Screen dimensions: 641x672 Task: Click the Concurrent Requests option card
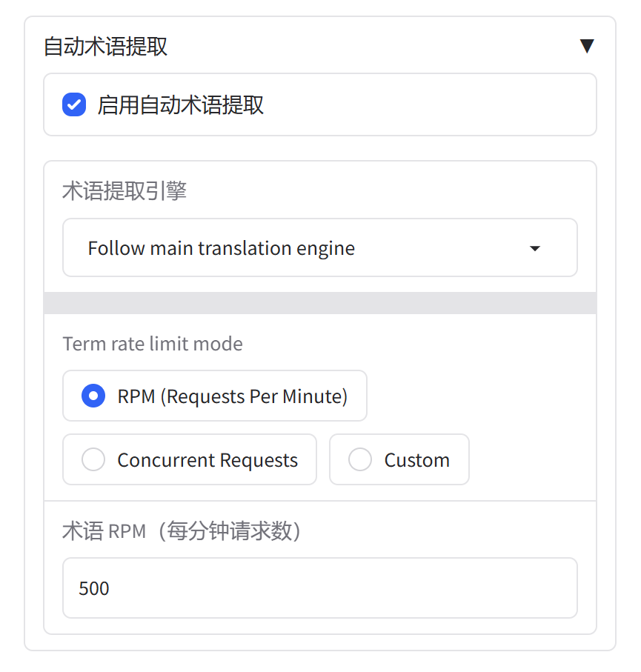click(x=190, y=459)
